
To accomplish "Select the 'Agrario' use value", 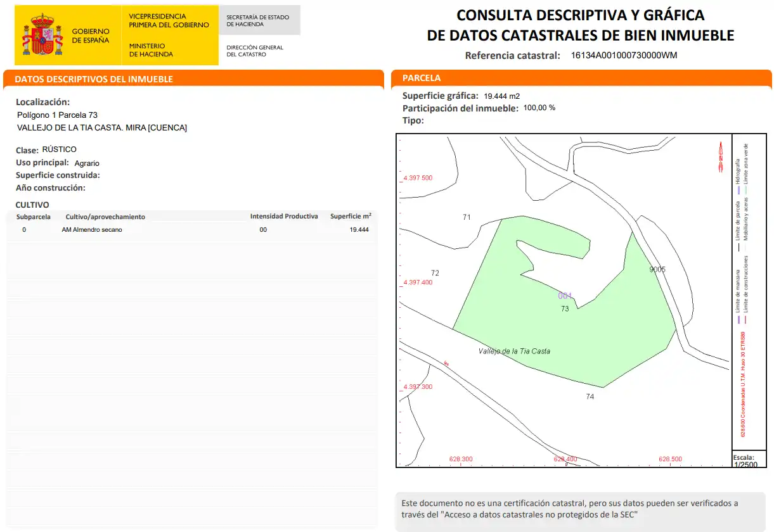I will [x=87, y=163].
